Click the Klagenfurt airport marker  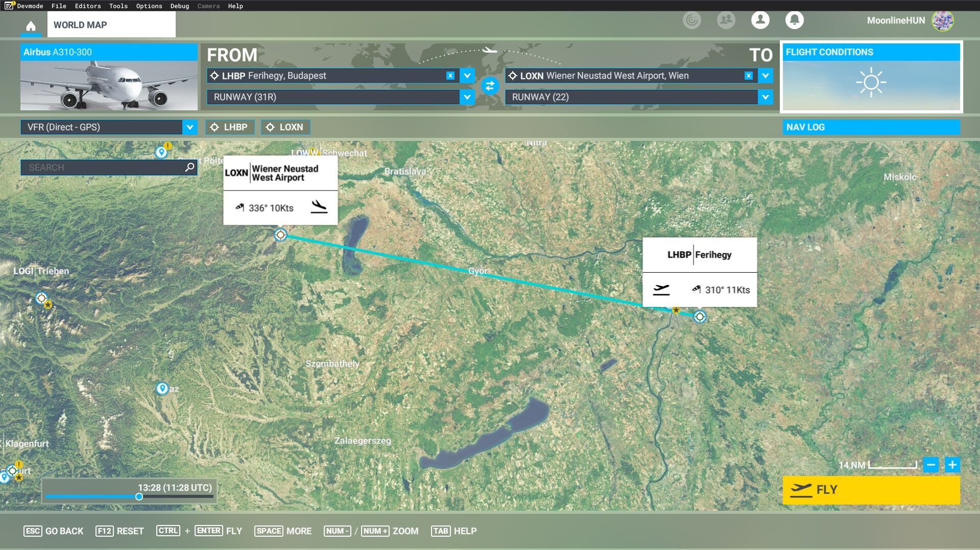[x=12, y=471]
